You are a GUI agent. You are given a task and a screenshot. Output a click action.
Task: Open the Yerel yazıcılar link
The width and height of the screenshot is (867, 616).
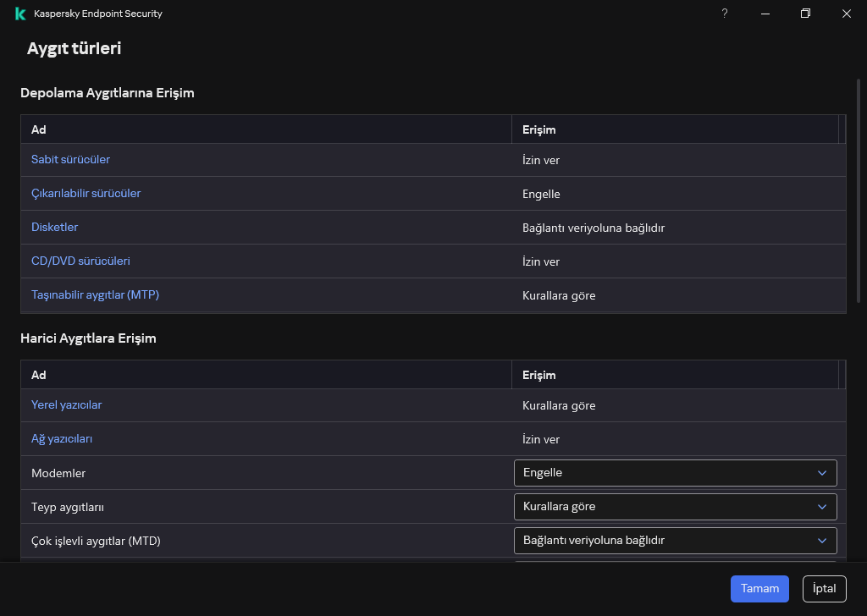point(66,405)
